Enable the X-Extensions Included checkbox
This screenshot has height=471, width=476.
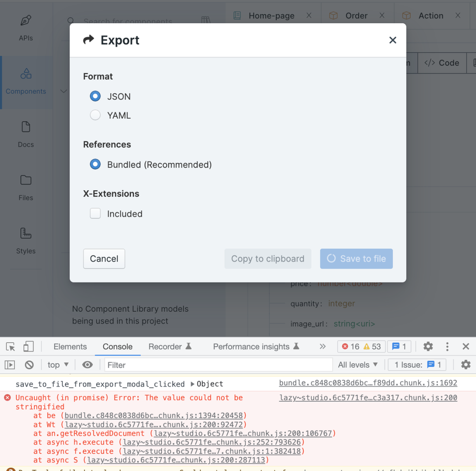click(x=95, y=214)
